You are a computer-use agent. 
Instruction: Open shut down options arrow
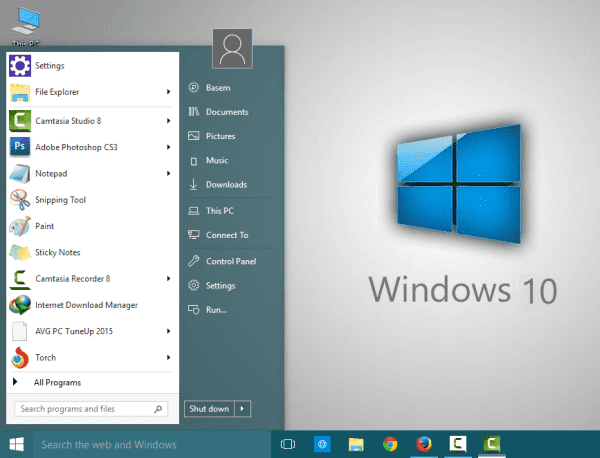point(242,409)
